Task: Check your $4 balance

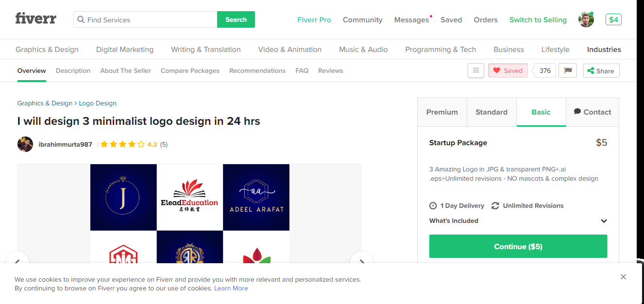Action: tap(613, 19)
